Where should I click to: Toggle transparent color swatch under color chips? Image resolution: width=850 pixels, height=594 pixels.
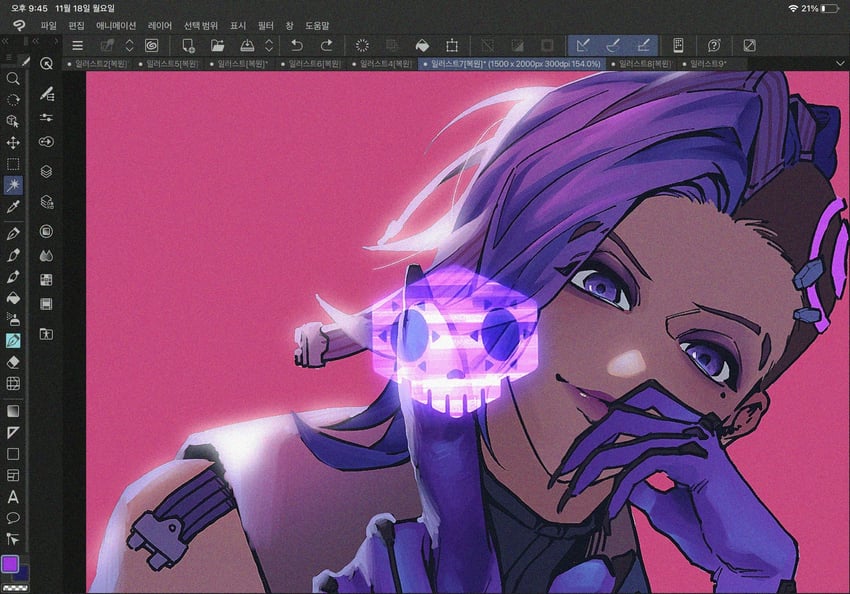pyautogui.click(x=15, y=587)
